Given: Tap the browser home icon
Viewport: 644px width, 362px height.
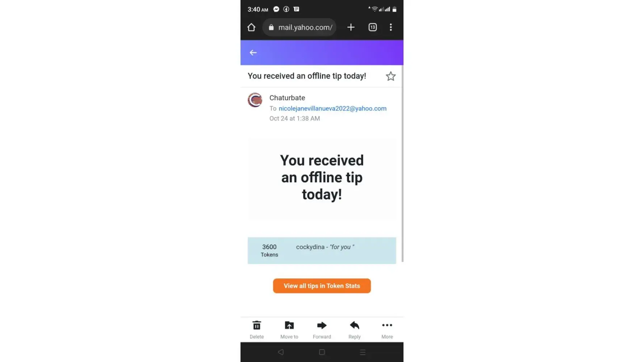Looking at the screenshot, I should [251, 28].
